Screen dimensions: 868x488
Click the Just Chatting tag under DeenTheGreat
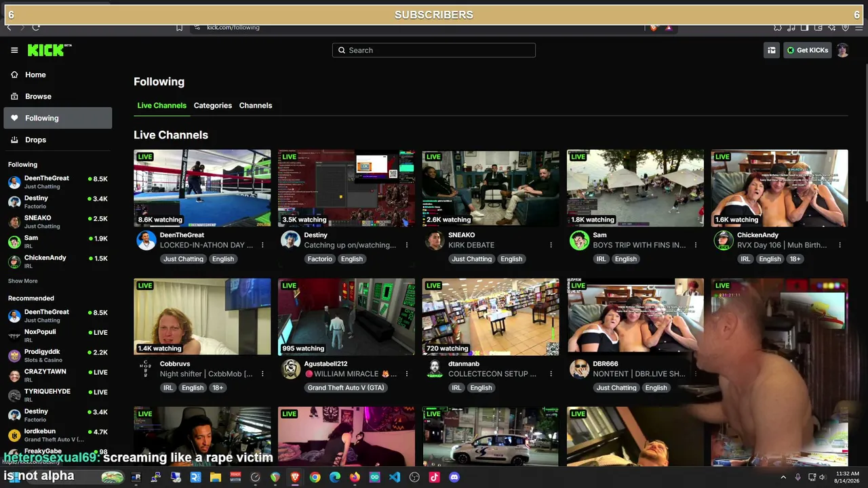point(183,259)
